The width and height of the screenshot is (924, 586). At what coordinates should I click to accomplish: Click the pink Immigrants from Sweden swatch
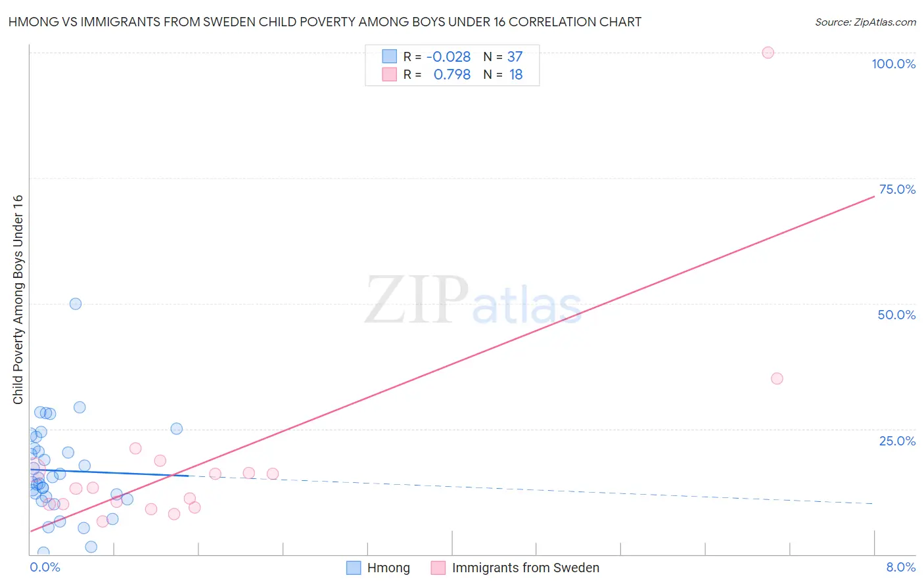pos(438,568)
